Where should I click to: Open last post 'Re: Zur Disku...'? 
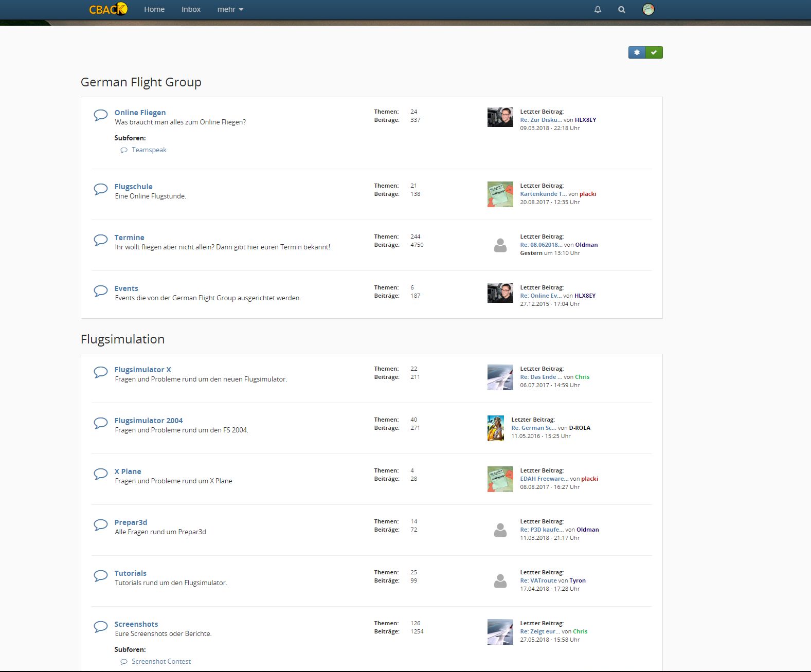[540, 120]
